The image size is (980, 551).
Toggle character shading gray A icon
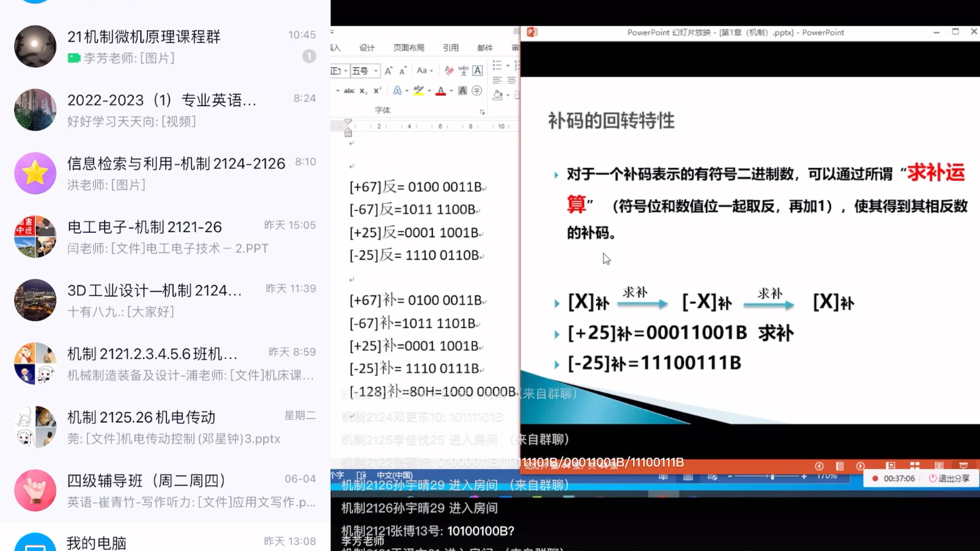coord(463,90)
